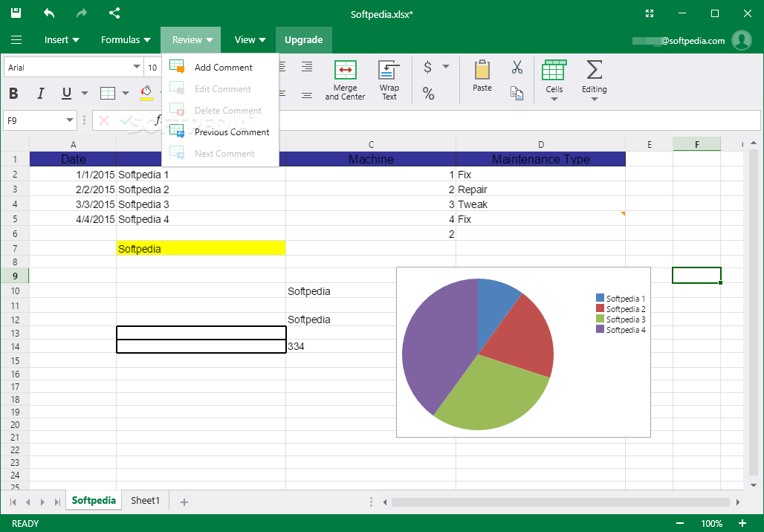This screenshot has height=532, width=764.
Task: Toggle Italic formatting
Action: [x=40, y=93]
